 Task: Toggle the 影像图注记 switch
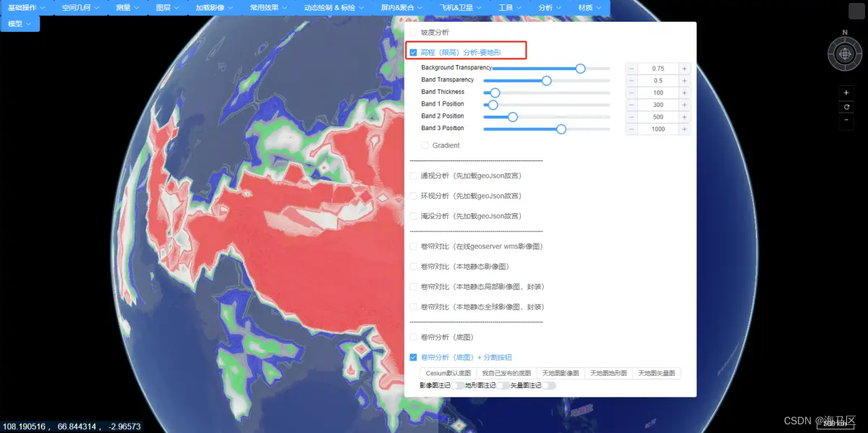457,386
